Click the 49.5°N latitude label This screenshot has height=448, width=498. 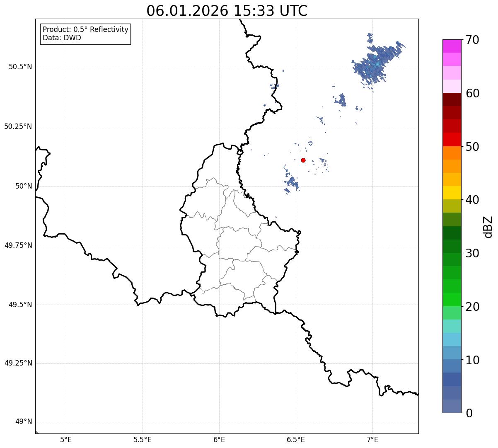click(x=20, y=305)
